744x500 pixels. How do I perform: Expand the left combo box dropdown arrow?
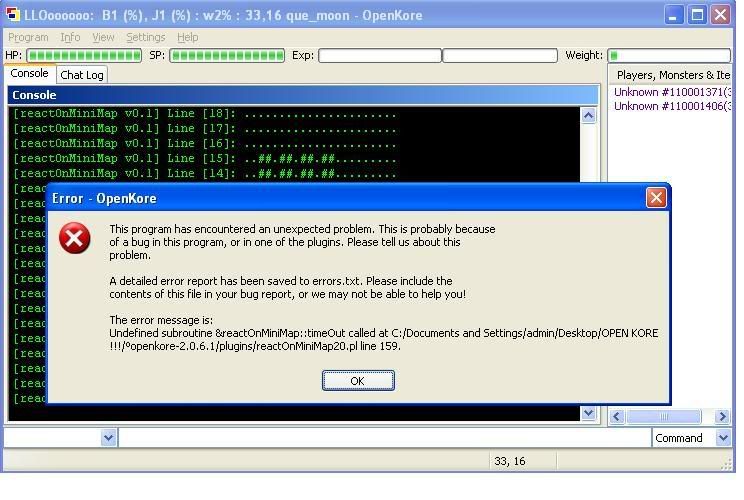[108, 437]
